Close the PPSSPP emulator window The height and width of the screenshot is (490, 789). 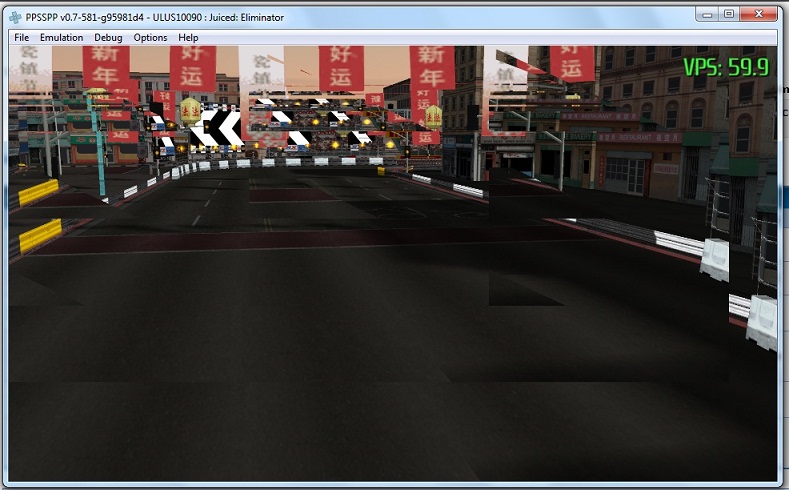(761, 14)
